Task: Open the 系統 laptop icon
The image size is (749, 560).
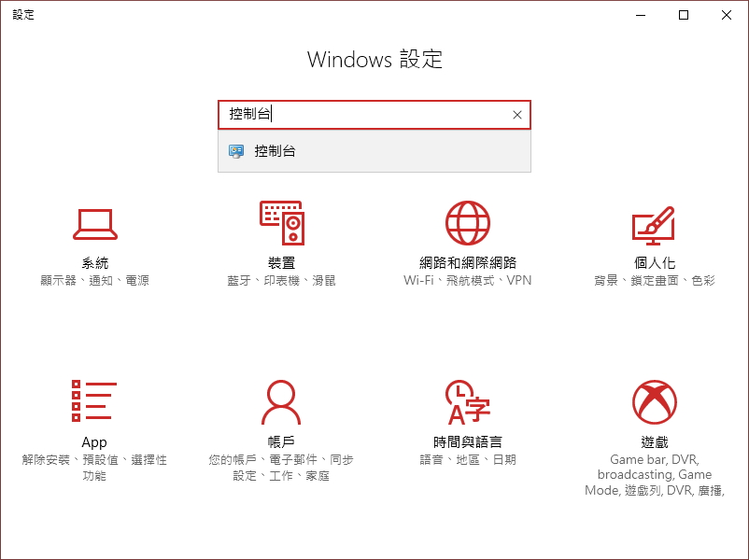Action: click(x=95, y=224)
